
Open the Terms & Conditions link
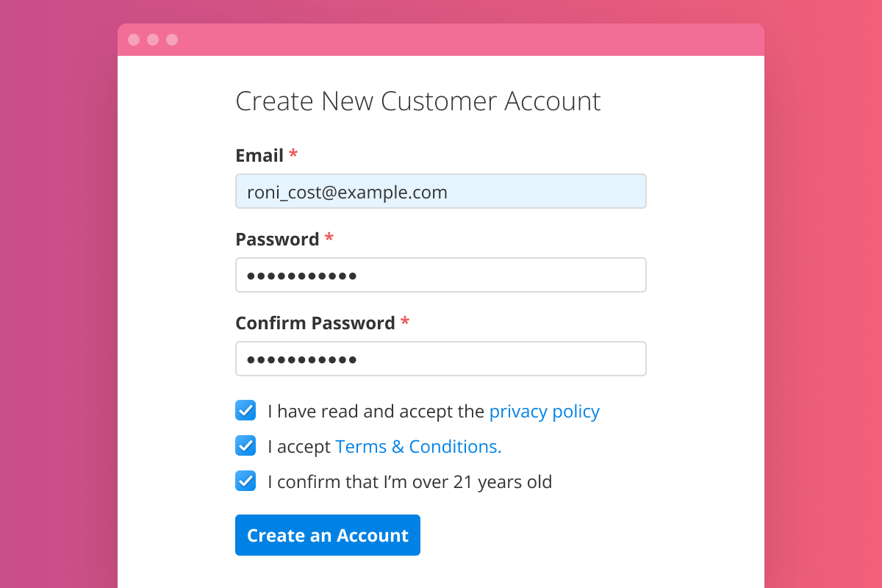[x=418, y=447]
